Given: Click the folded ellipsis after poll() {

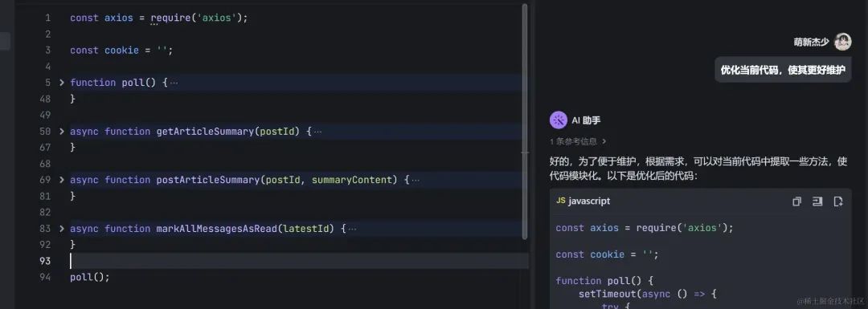Looking at the screenshot, I should [x=174, y=83].
